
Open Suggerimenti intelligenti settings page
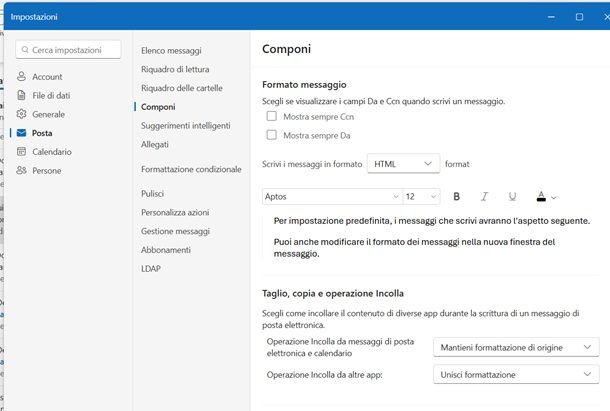tap(186, 125)
